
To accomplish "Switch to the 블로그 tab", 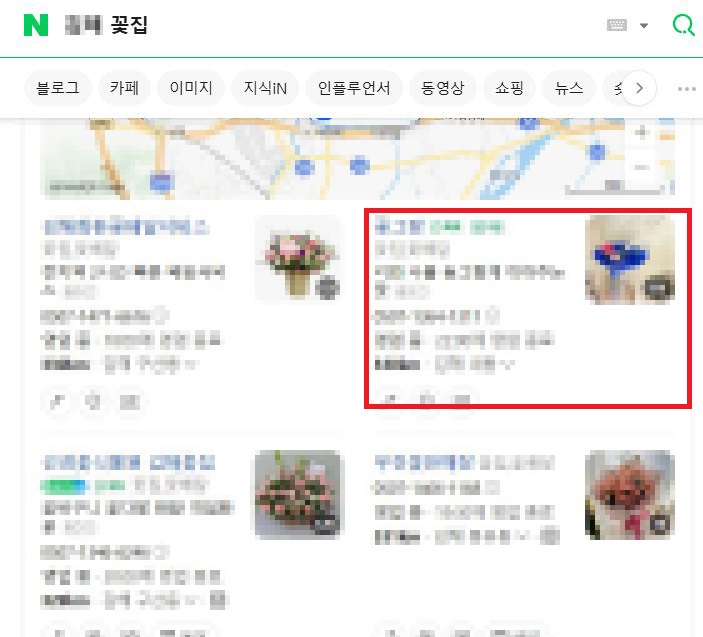I will pyautogui.click(x=58, y=88).
